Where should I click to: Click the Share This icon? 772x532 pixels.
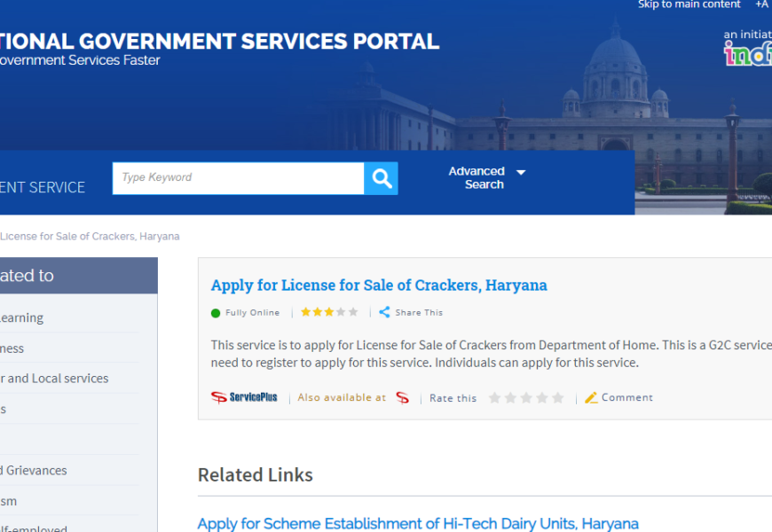[384, 312]
